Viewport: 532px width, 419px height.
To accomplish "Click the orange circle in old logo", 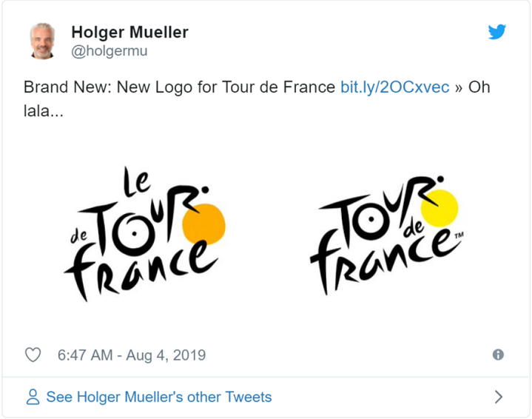I will tap(204, 224).
